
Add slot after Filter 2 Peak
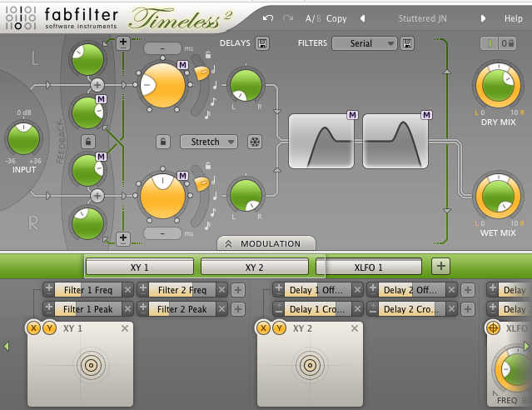click(238, 309)
